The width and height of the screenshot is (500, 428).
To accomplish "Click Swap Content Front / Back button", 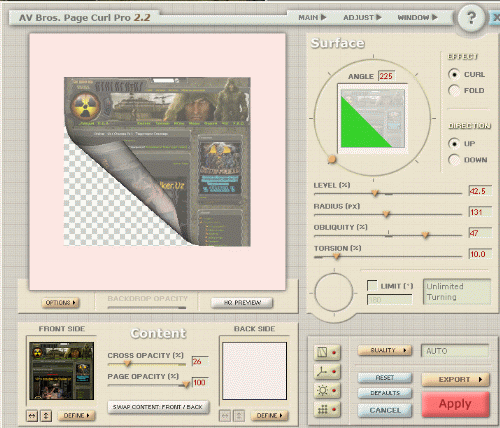I will [158, 407].
